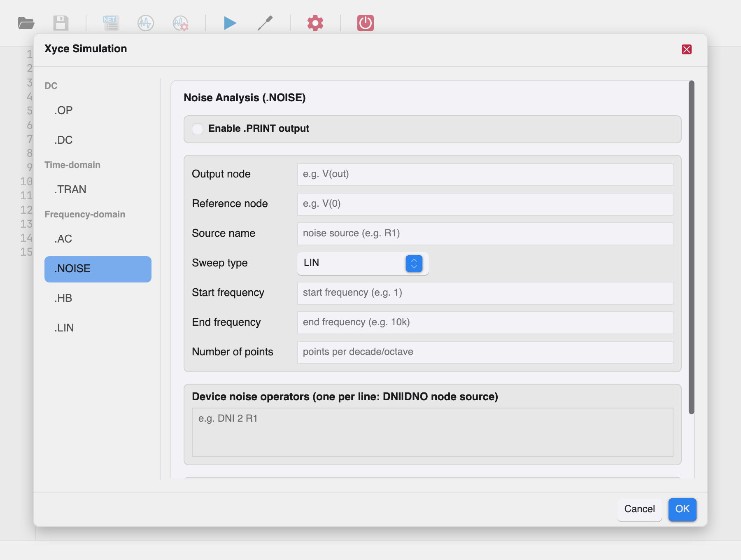Save using the floppy disk icon

[61, 23]
